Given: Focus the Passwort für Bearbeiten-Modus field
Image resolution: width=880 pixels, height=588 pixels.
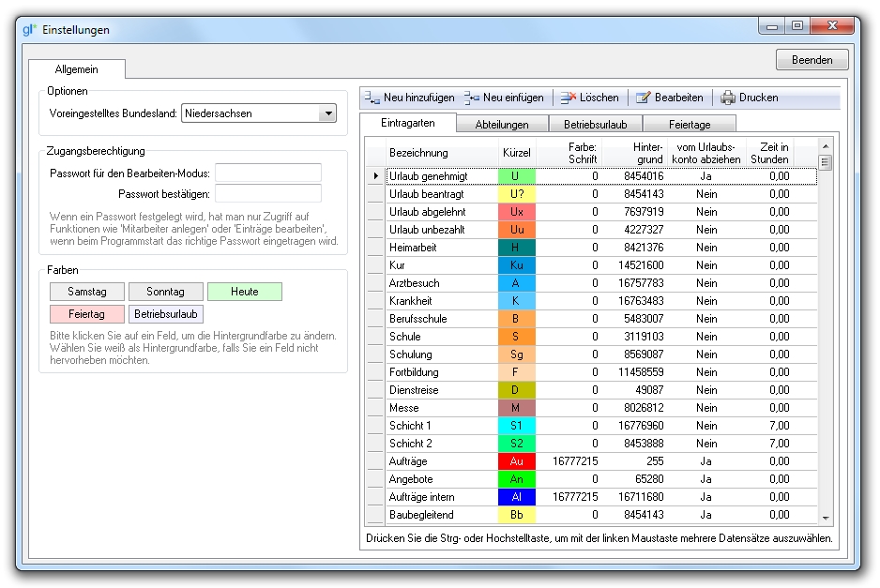Looking at the screenshot, I should point(267,173).
